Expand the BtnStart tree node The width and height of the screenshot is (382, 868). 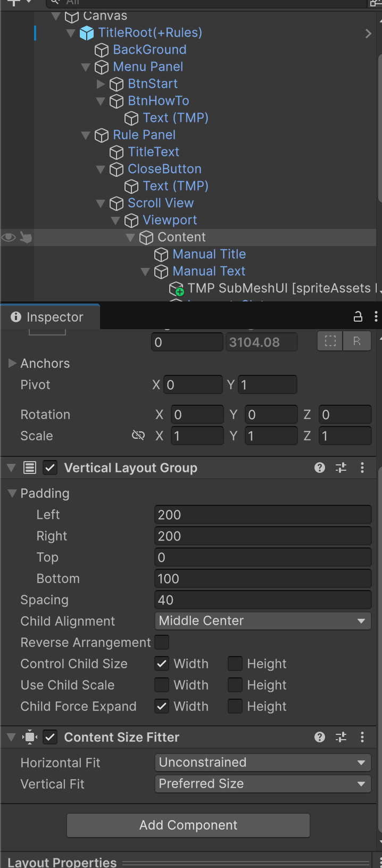click(x=101, y=84)
